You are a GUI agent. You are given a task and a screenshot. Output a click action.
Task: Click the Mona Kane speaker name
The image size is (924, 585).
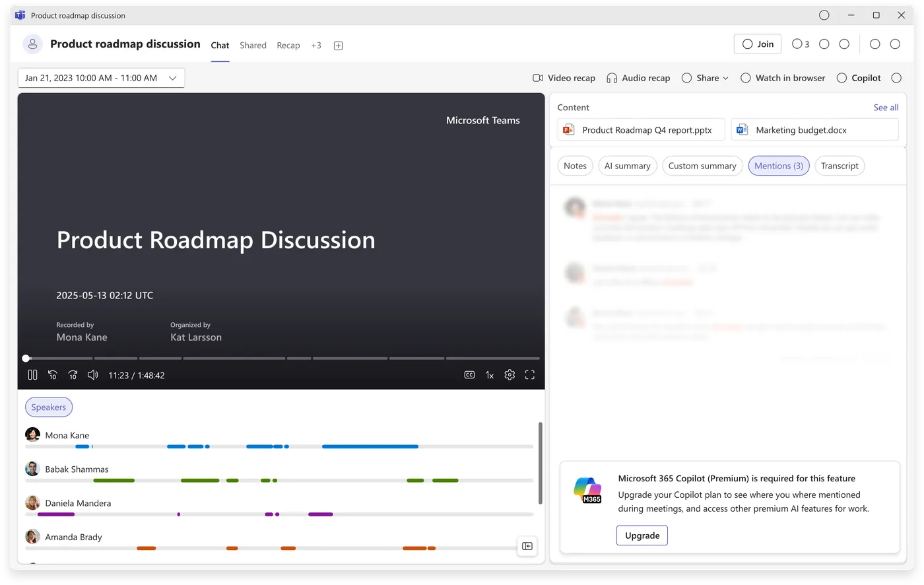tap(67, 436)
